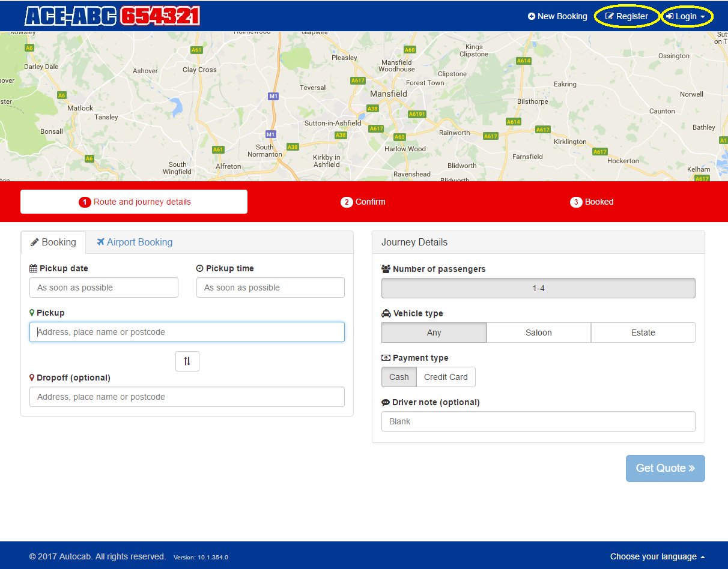Select Estate vehicle type

coord(643,333)
